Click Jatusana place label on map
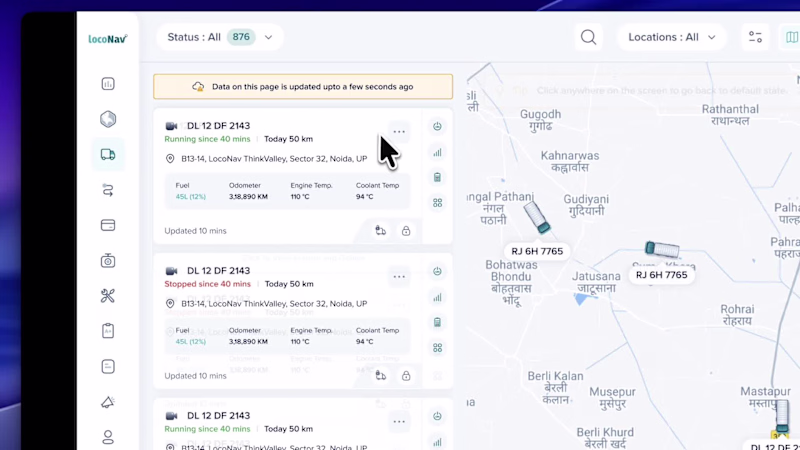 point(596,282)
